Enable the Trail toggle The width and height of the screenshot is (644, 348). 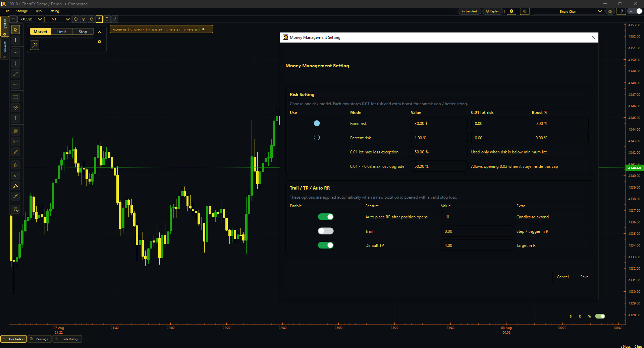(x=326, y=231)
